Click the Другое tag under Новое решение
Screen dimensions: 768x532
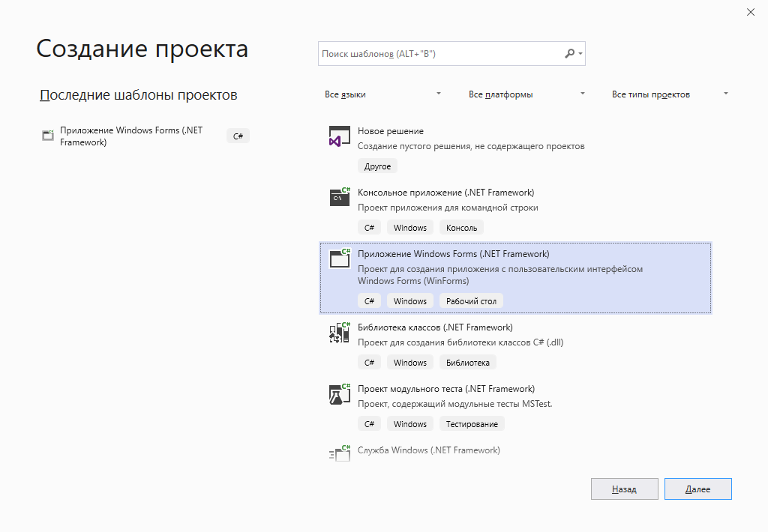point(377,166)
